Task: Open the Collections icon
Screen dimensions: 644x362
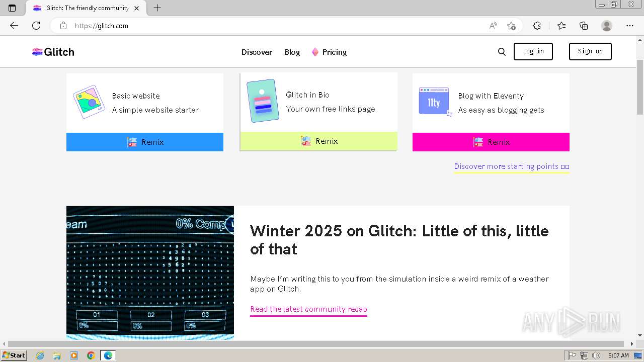Action: [x=584, y=26]
